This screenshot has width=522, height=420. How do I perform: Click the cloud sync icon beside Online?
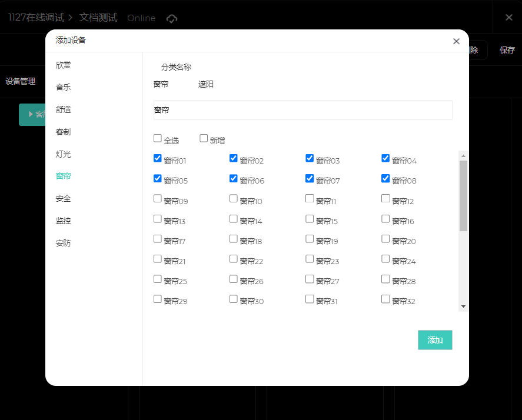point(172,18)
